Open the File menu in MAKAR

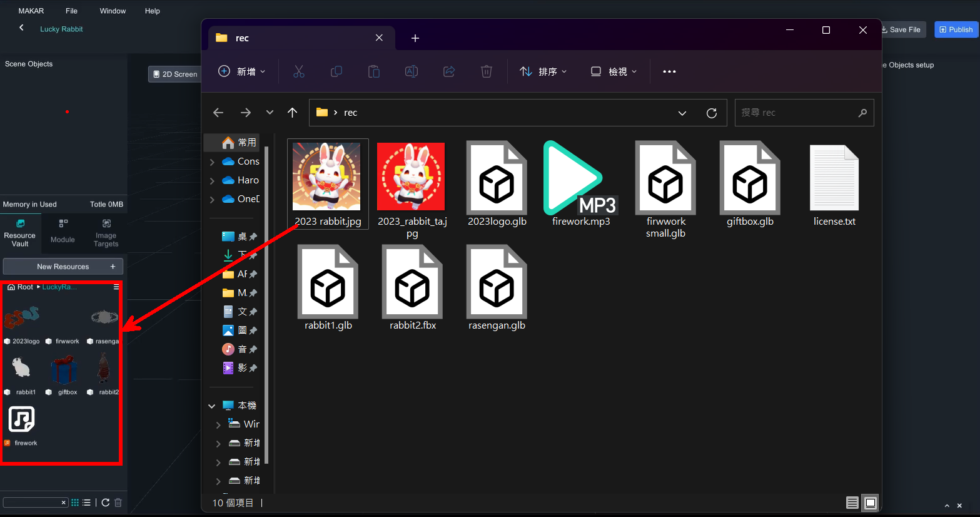click(x=71, y=11)
